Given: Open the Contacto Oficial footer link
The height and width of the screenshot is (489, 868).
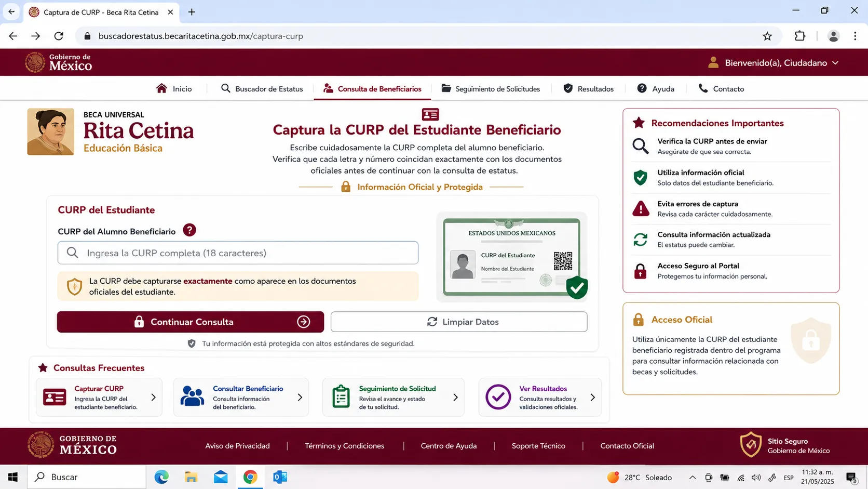Looking at the screenshot, I should 627,446.
